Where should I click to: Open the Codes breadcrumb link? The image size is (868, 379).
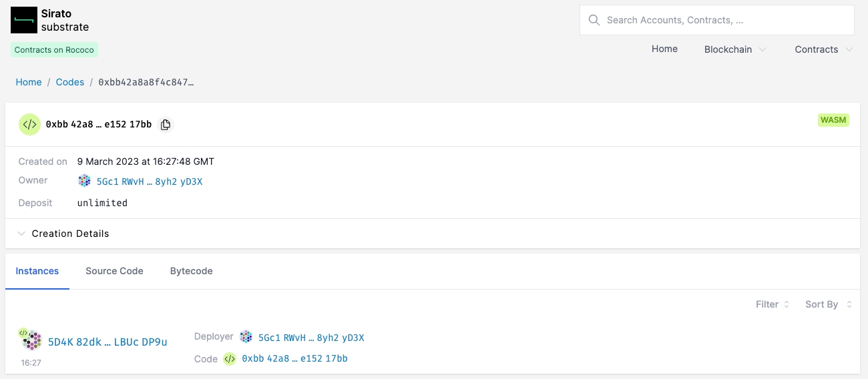[x=70, y=82]
